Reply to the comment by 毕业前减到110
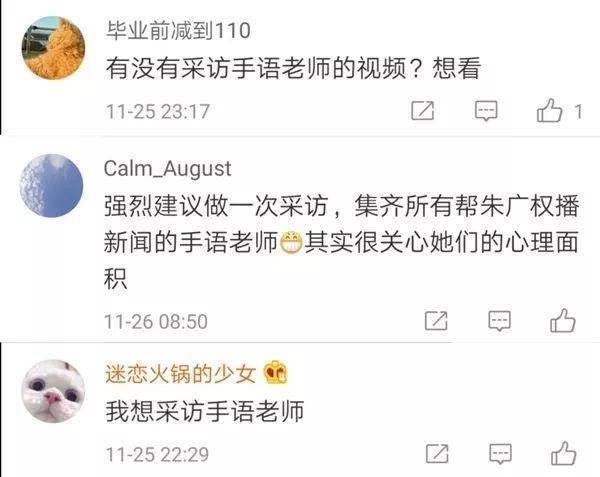The image size is (600, 477). (x=486, y=111)
